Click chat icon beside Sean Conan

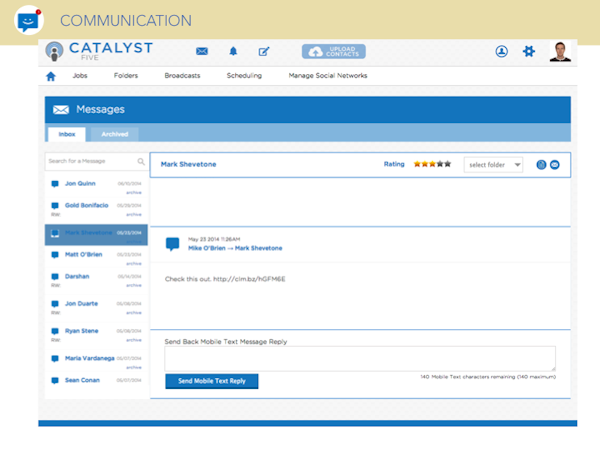(x=55, y=380)
